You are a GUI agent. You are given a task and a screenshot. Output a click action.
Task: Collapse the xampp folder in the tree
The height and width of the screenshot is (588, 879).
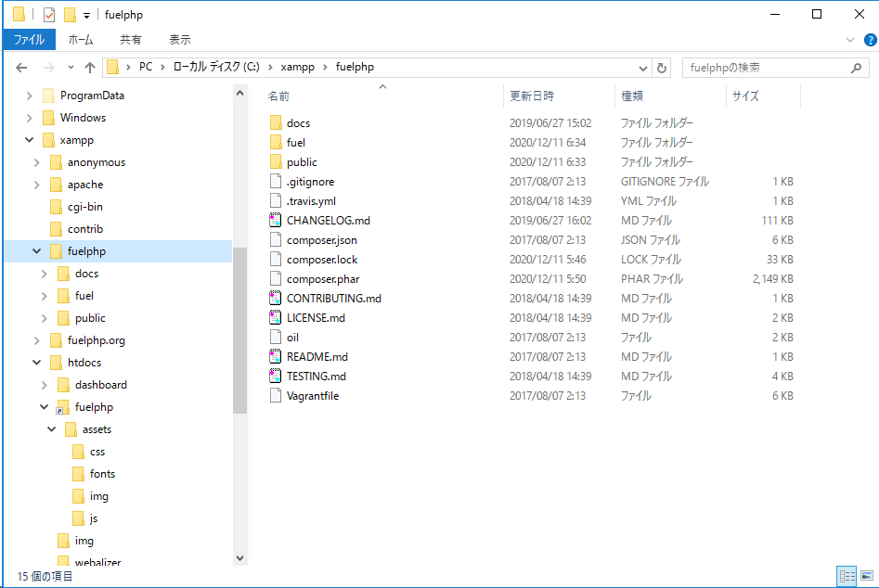pyautogui.click(x=29, y=140)
